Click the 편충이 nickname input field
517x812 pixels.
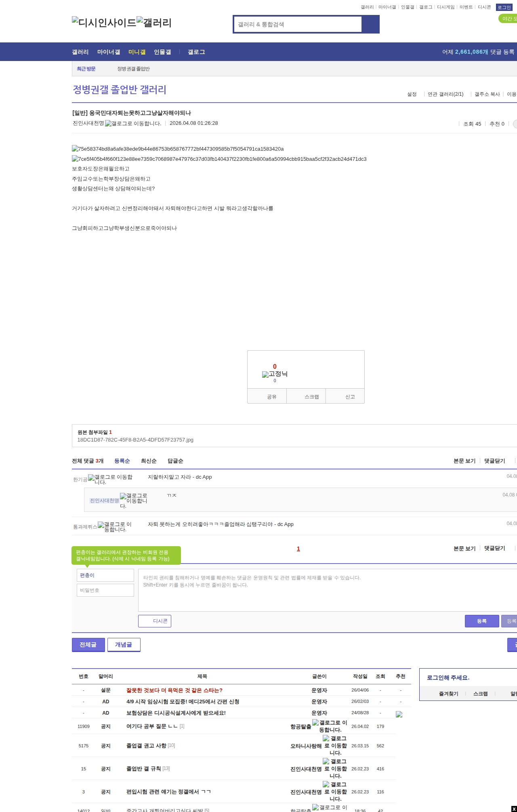pyautogui.click(x=105, y=575)
